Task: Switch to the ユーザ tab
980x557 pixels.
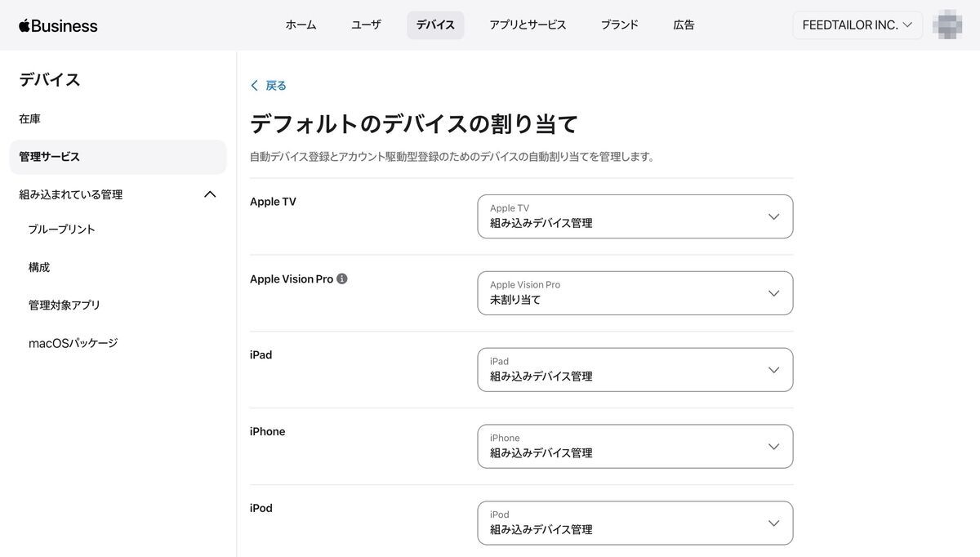Action: coord(366,25)
